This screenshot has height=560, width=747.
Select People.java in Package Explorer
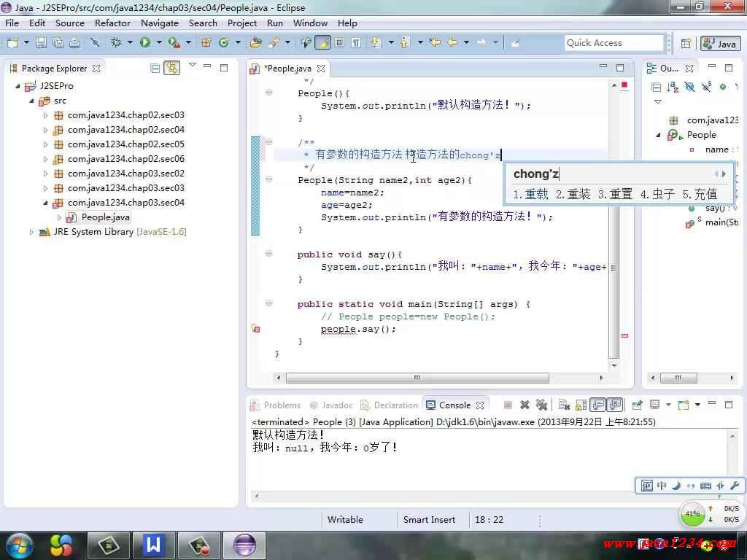105,217
